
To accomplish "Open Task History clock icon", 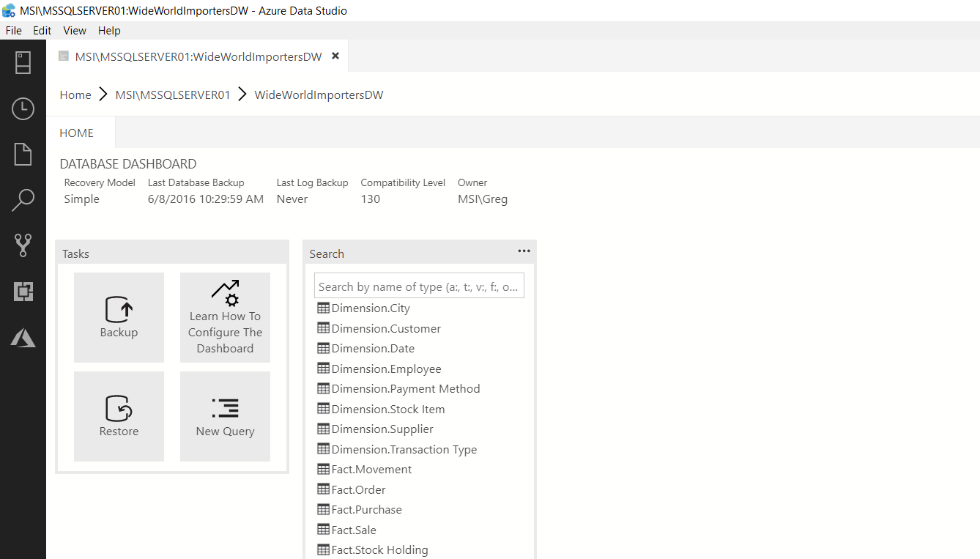I will coord(23,109).
